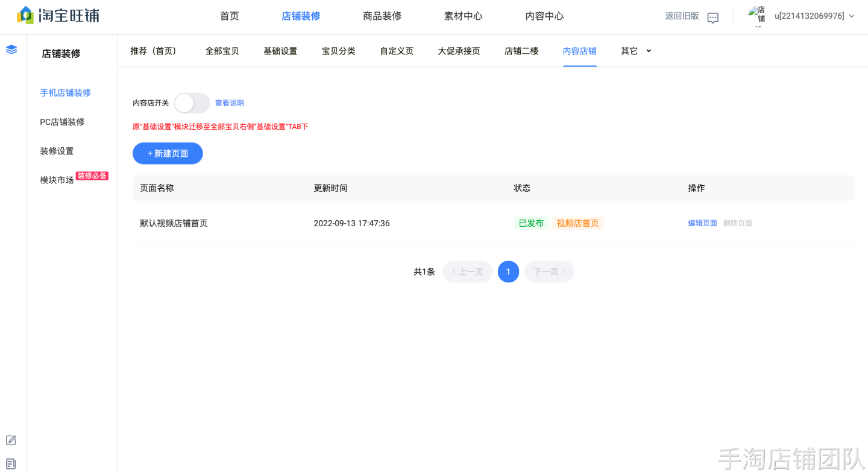Click the 状态 column header

coord(522,188)
